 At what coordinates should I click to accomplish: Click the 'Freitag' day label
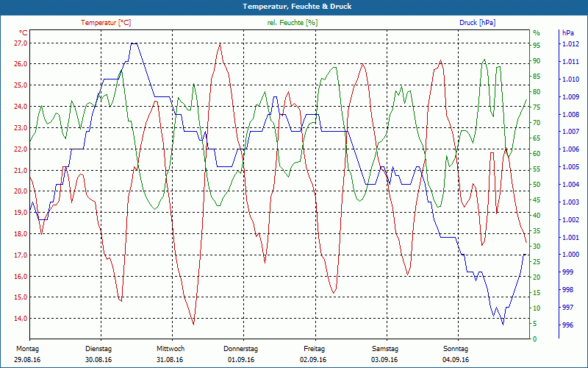(x=315, y=349)
